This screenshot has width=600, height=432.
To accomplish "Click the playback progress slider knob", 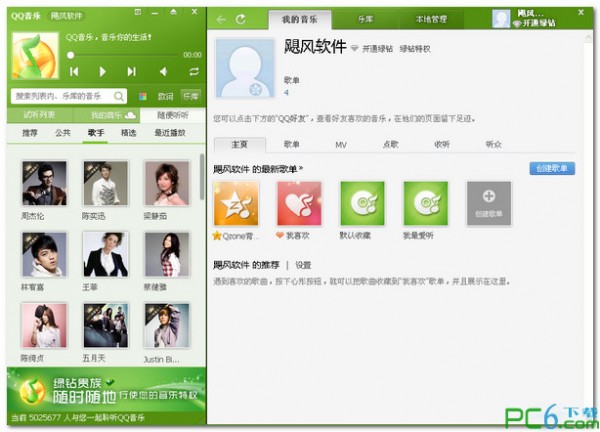I will pyautogui.click(x=70, y=55).
